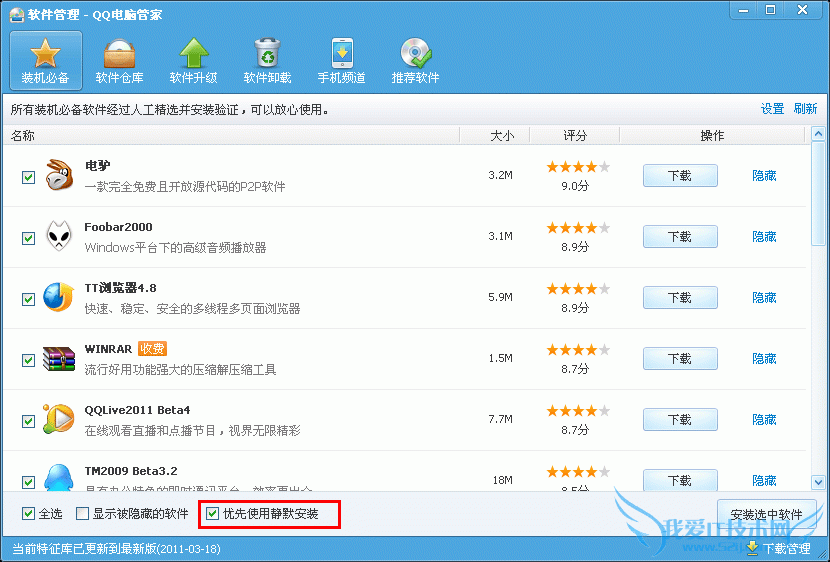830x562 pixels.
Task: Click the 收费 badge beside WINRAR
Action: (x=152, y=349)
